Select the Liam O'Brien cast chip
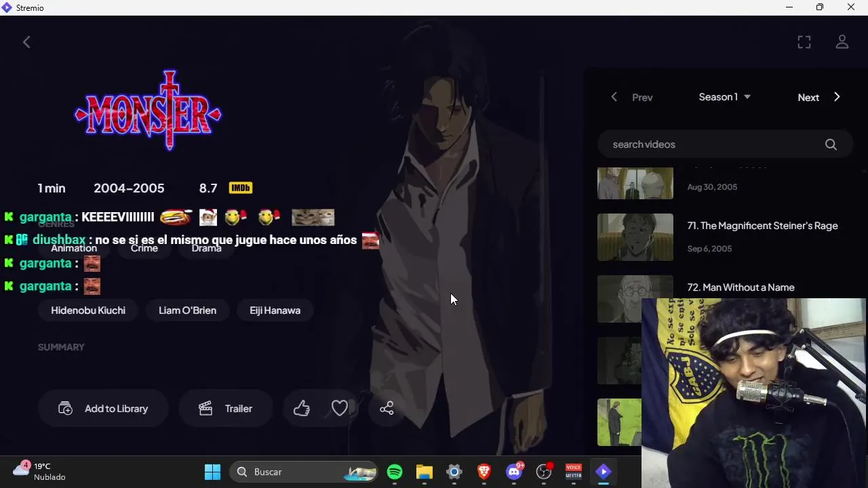 coord(187,310)
